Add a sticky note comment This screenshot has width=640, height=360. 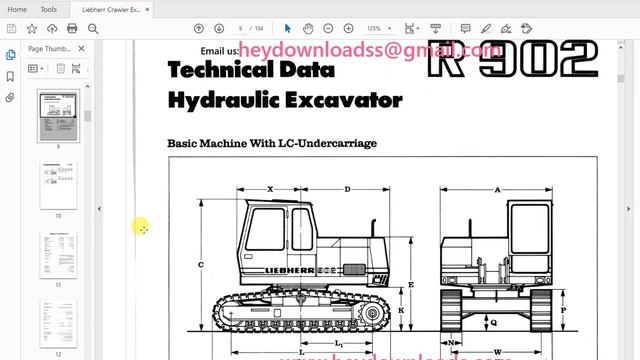coord(465,29)
